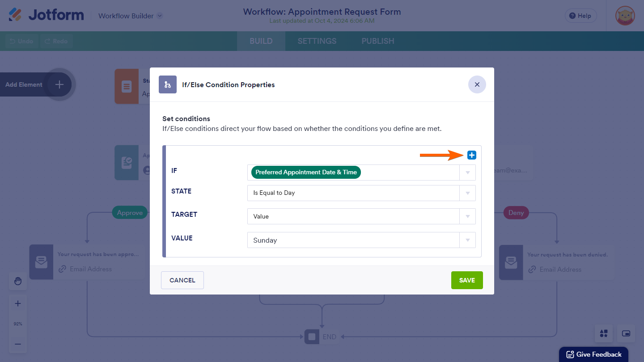Image resolution: width=644 pixels, height=362 pixels.
Task: Click the blue plus add-condition icon
Action: tap(472, 155)
